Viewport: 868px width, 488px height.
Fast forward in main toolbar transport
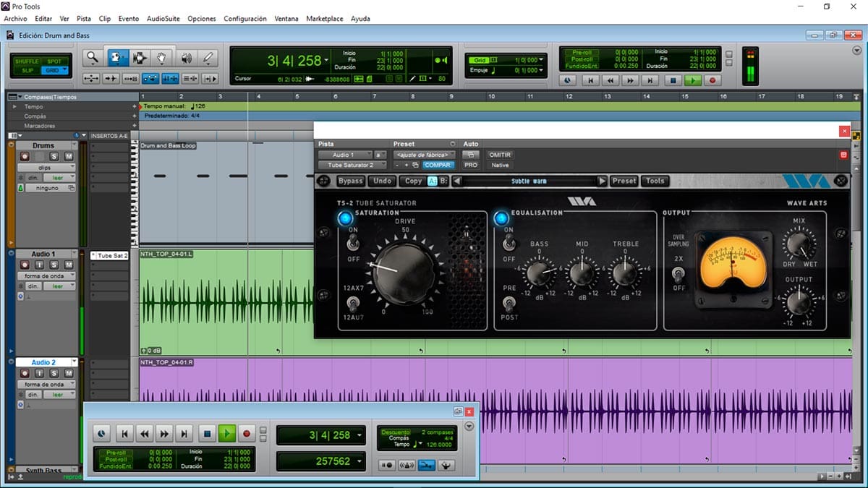click(x=631, y=81)
